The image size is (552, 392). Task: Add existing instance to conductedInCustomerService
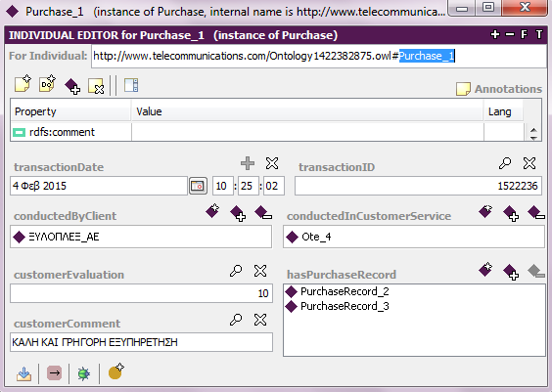click(x=511, y=213)
